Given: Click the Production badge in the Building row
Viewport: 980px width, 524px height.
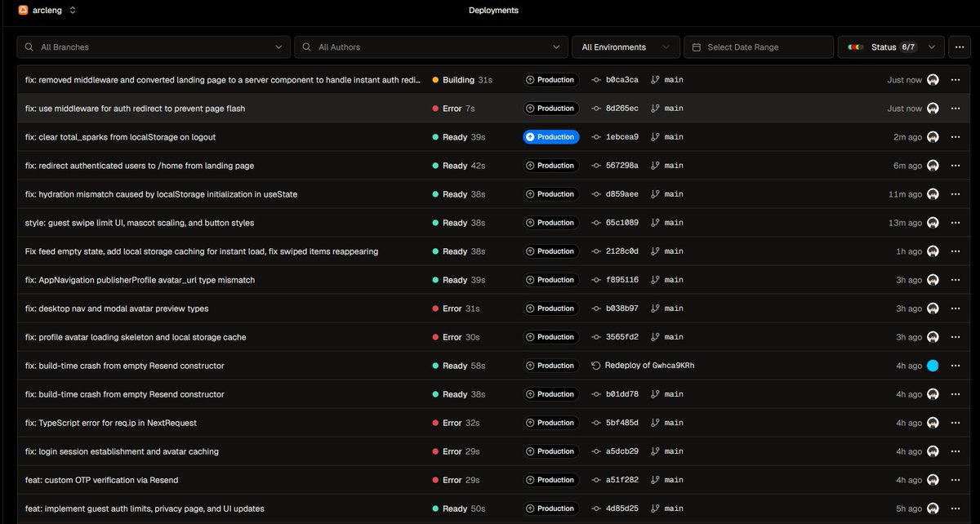Looking at the screenshot, I should click(551, 80).
